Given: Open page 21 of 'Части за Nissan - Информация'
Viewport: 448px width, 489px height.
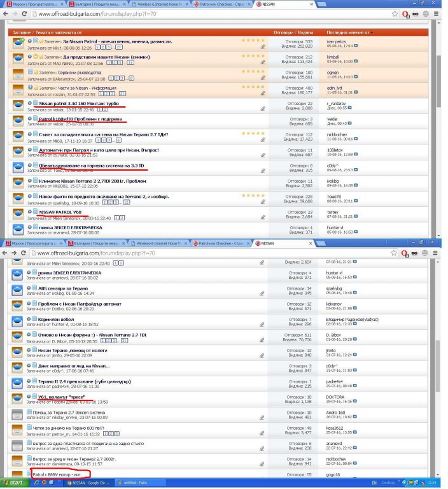Looking at the screenshot, I should tap(122, 94).
